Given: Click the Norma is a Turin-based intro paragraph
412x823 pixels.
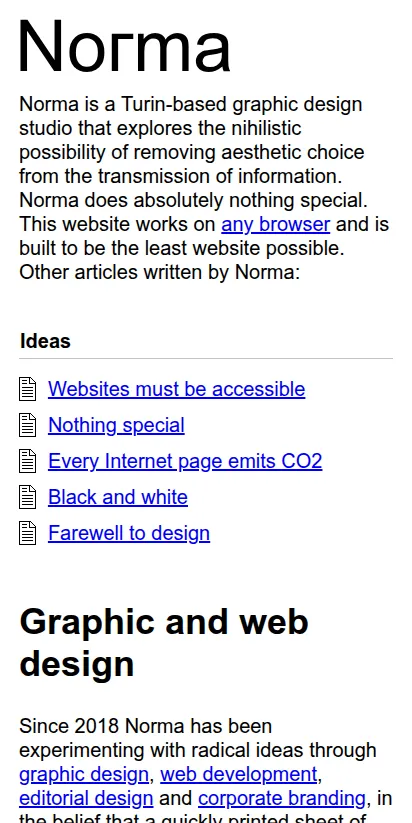Looking at the screenshot, I should click(204, 188).
